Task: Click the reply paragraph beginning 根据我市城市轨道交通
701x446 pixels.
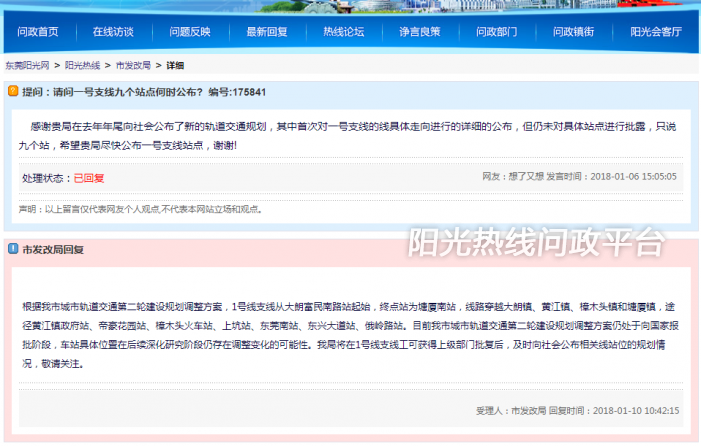Action: coord(350,335)
